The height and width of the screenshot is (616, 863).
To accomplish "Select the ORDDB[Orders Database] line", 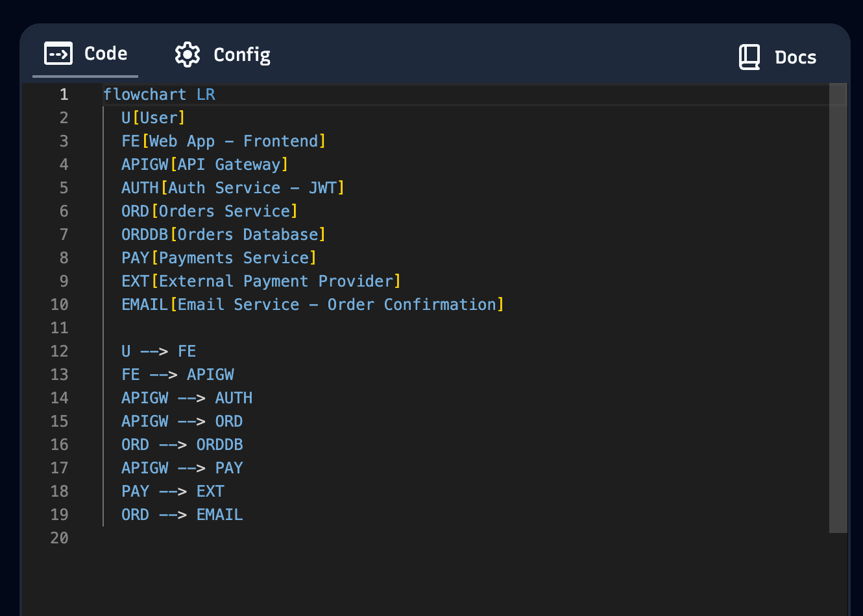I will coord(223,234).
